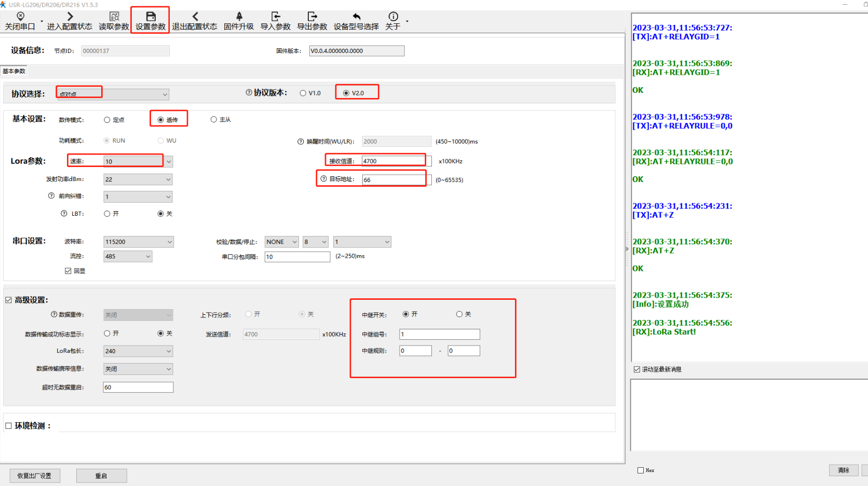Expand the 协议选择 protocol dropdown
This screenshot has width=868, height=486.
coord(165,94)
